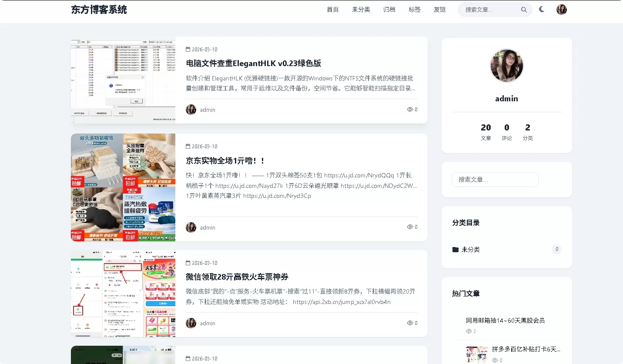This screenshot has width=623, height=364.
Task: Click the folder icon next to 未分类 category
Action: pos(455,249)
